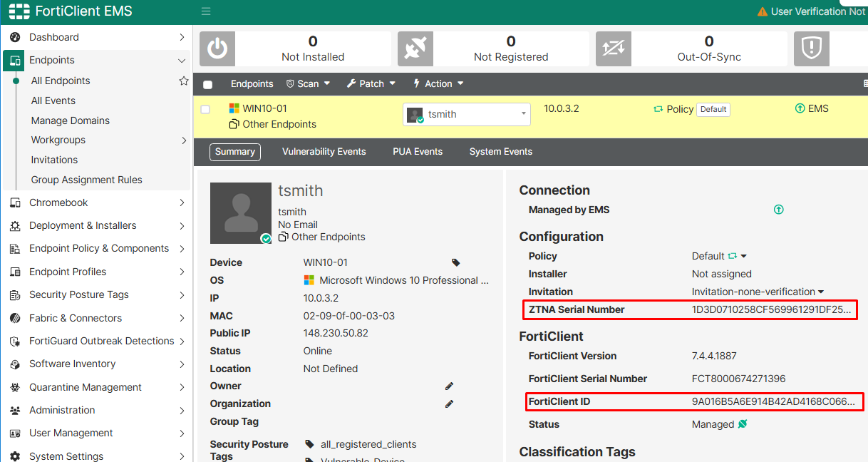Open the Scan menu
Viewport: 868px width, 462px height.
(308, 83)
